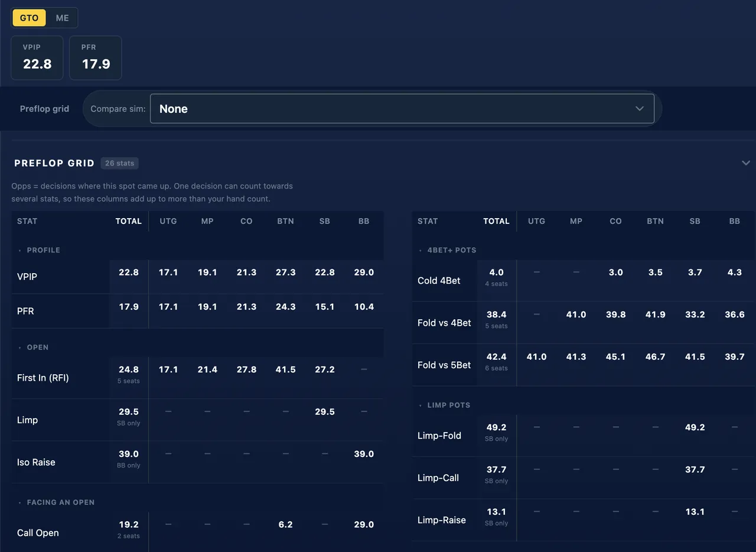Click the SB Limp-Fold value 49.2
Image resolution: width=756 pixels, height=552 pixels.
click(695, 427)
